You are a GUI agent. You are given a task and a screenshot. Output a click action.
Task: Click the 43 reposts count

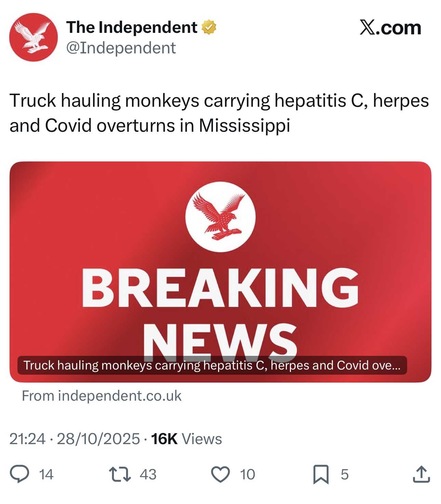148,475
